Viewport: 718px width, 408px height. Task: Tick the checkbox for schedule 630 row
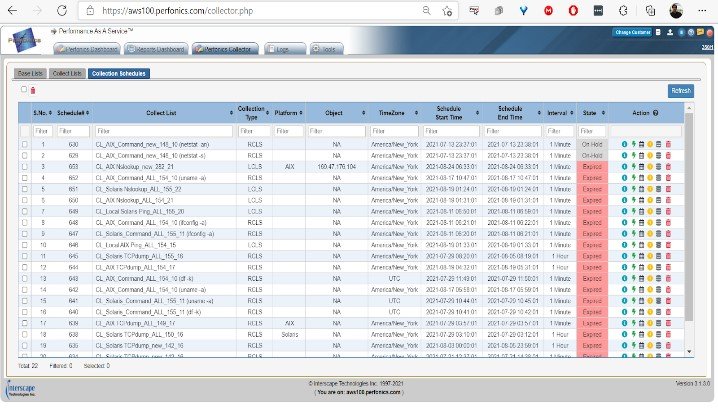25,145
